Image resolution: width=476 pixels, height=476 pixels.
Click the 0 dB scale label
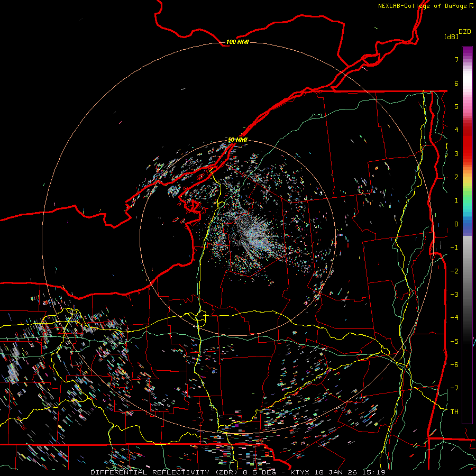pyautogui.click(x=456, y=224)
